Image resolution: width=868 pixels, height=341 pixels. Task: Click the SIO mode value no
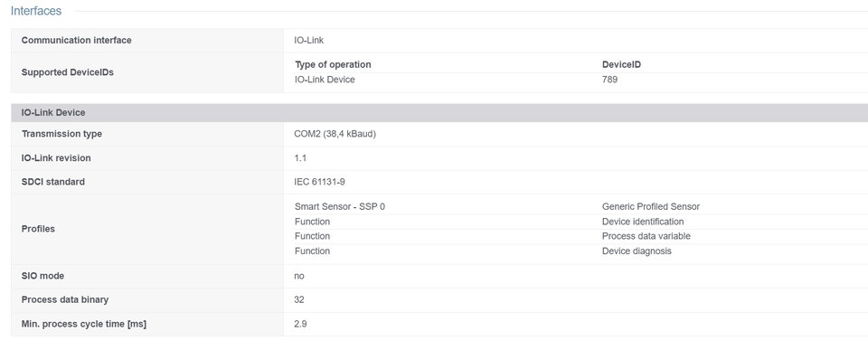coord(299,276)
